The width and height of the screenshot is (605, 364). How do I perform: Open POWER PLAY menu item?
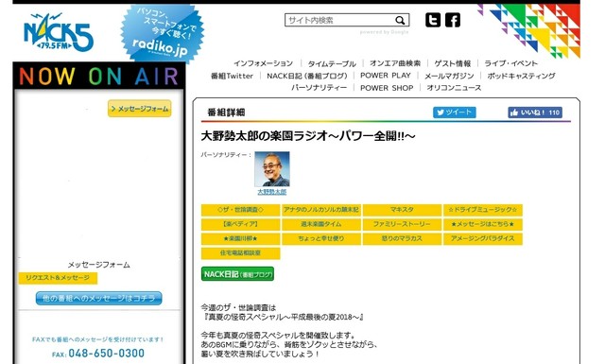(386, 76)
